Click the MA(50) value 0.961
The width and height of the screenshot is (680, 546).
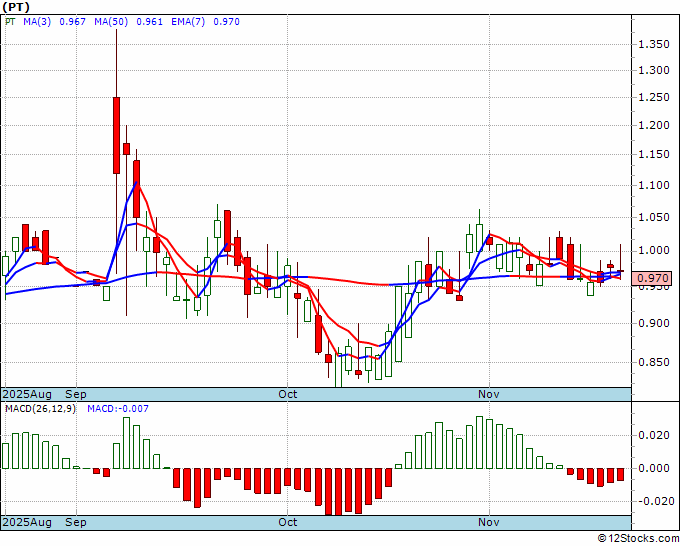click(x=150, y=22)
